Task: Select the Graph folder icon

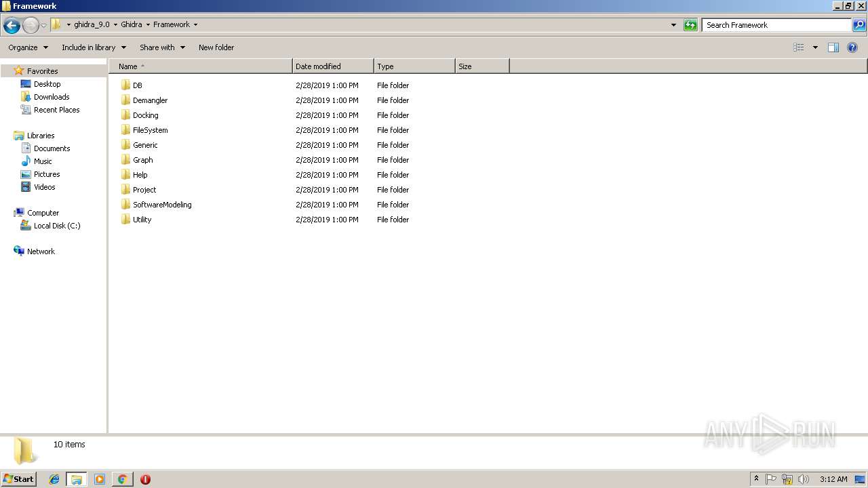Action: point(125,160)
